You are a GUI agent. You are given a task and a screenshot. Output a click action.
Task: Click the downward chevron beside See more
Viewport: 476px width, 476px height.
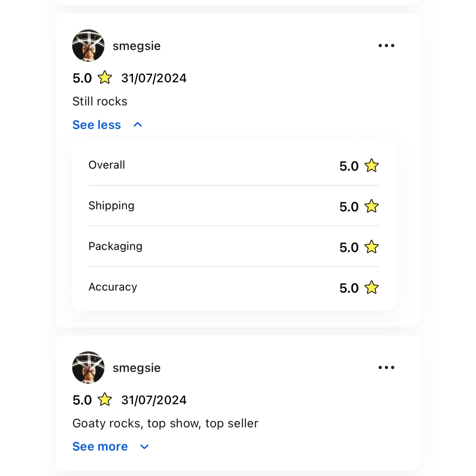coord(144,447)
